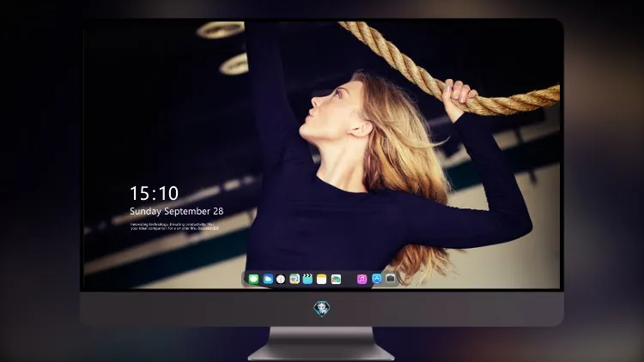Open the Weather app in the dock

[x=268, y=279]
